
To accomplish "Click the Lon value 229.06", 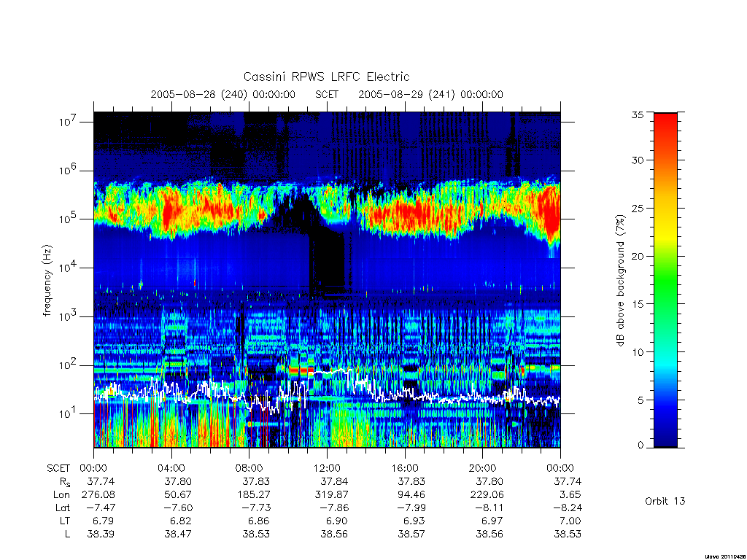I will (x=487, y=495).
